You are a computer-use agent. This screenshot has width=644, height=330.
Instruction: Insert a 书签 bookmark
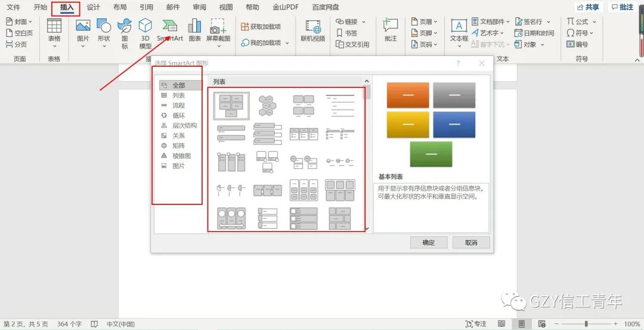346,33
